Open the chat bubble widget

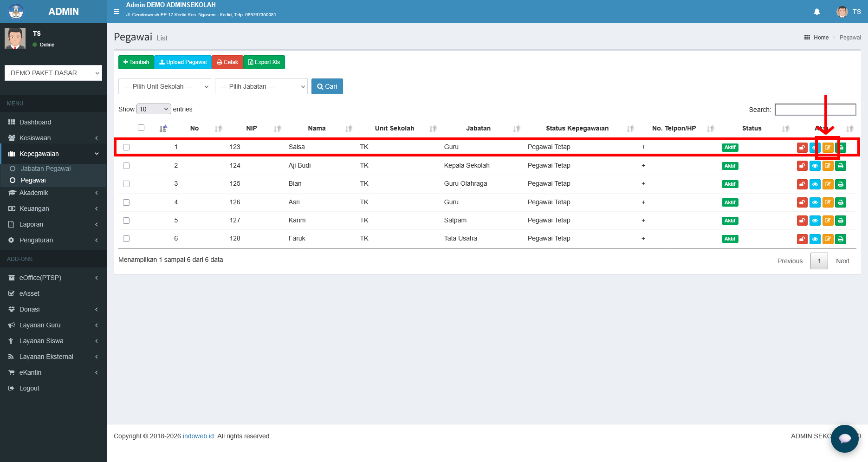(x=845, y=439)
